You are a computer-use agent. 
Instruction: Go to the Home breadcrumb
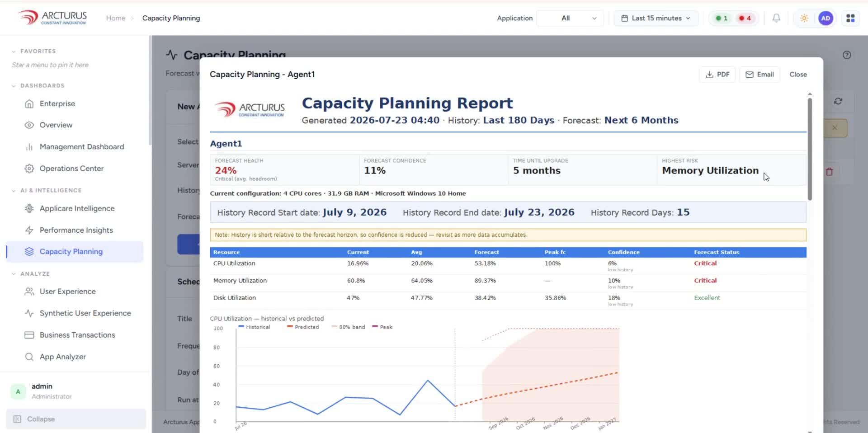click(116, 18)
